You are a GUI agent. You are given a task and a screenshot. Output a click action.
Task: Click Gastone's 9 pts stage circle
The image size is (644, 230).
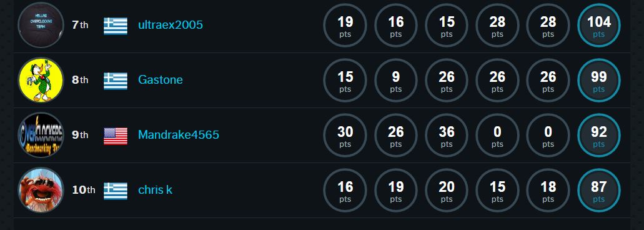(x=396, y=81)
